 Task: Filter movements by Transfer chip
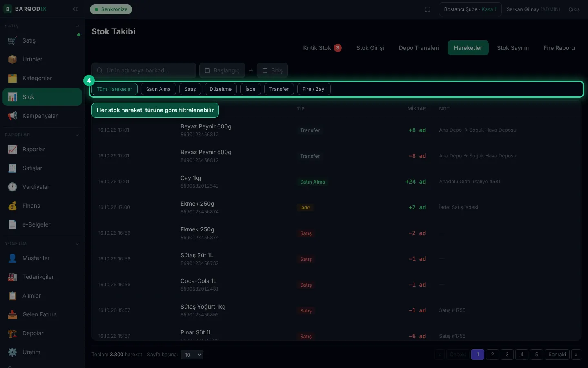tap(279, 89)
